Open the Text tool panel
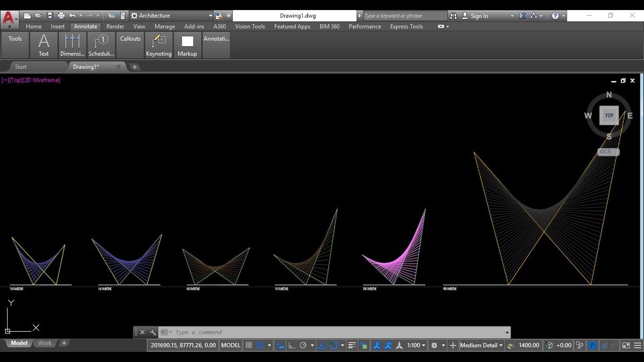This screenshot has width=644, height=362. tap(44, 45)
